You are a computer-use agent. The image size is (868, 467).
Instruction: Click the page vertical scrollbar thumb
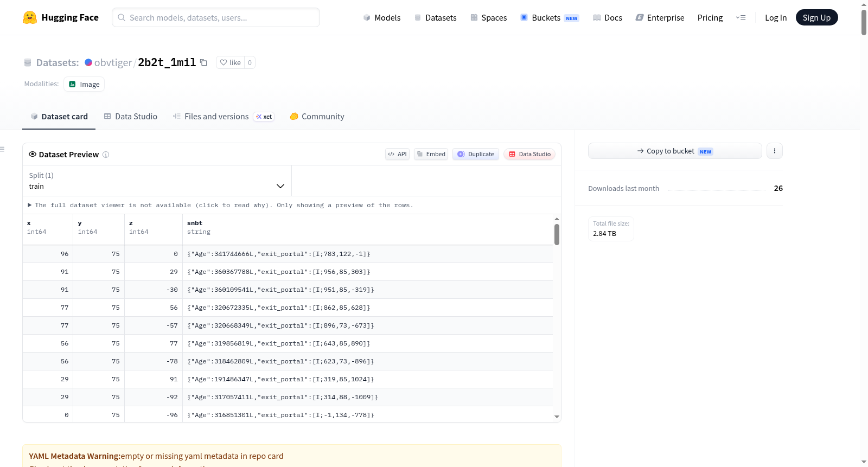[864, 22]
